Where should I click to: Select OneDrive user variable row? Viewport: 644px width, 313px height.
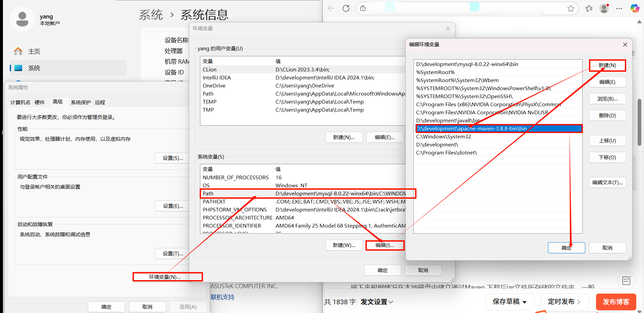point(303,85)
